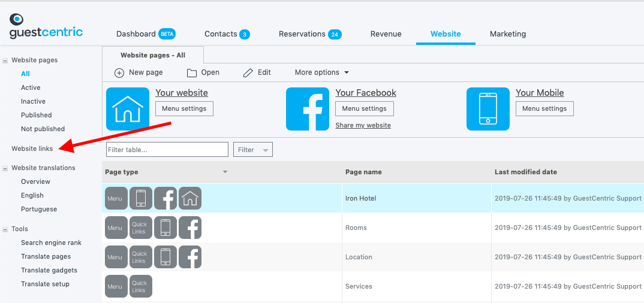Image resolution: width=644 pixels, height=303 pixels.
Task: Click Menu settings under Your website
Action: (x=184, y=108)
